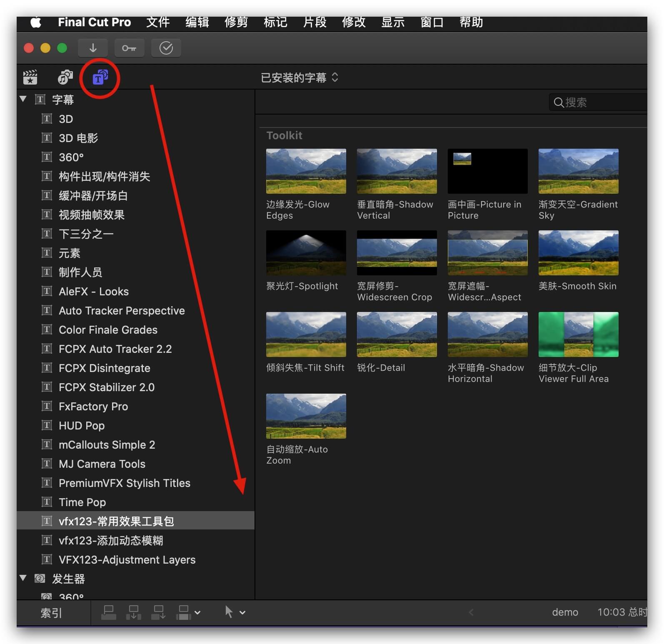Screen dimensions: 664x644
Task: Select the 边缘发光-Glow Edges thumbnail
Action: tap(306, 171)
